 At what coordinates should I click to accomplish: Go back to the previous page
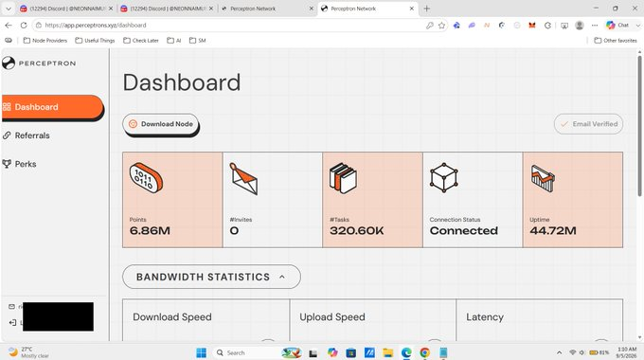pos(9,26)
